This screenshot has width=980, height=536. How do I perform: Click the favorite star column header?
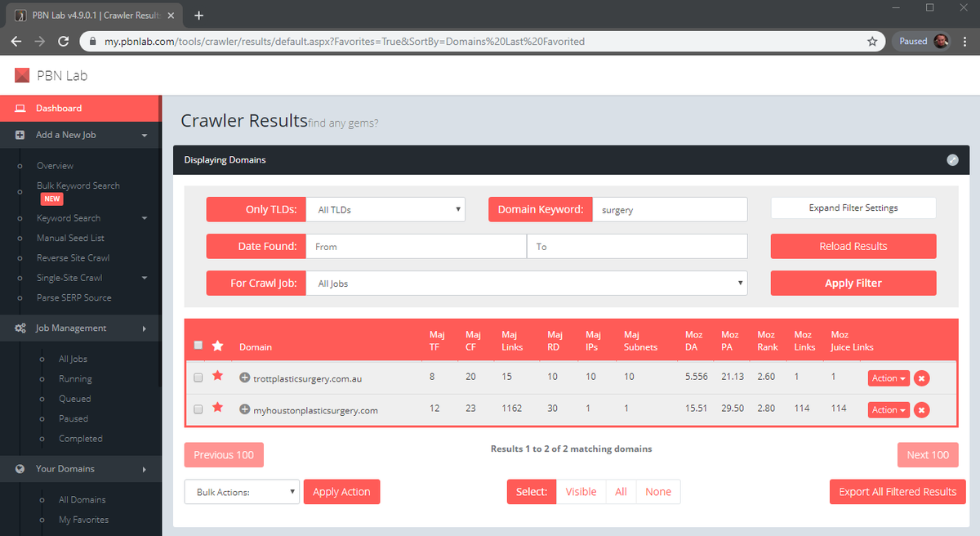pyautogui.click(x=217, y=346)
